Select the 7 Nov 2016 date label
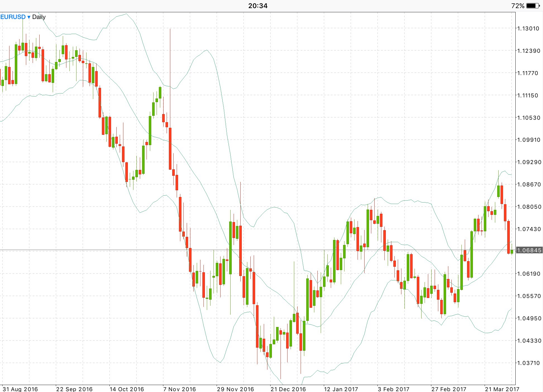The width and height of the screenshot is (543, 392). click(x=180, y=389)
